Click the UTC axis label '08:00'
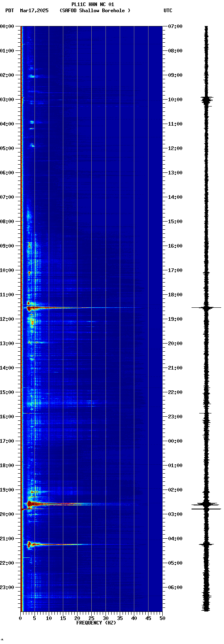 coord(175,51)
